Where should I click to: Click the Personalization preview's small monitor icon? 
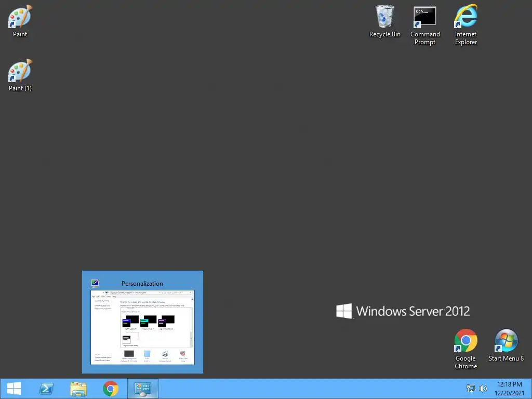(95, 283)
